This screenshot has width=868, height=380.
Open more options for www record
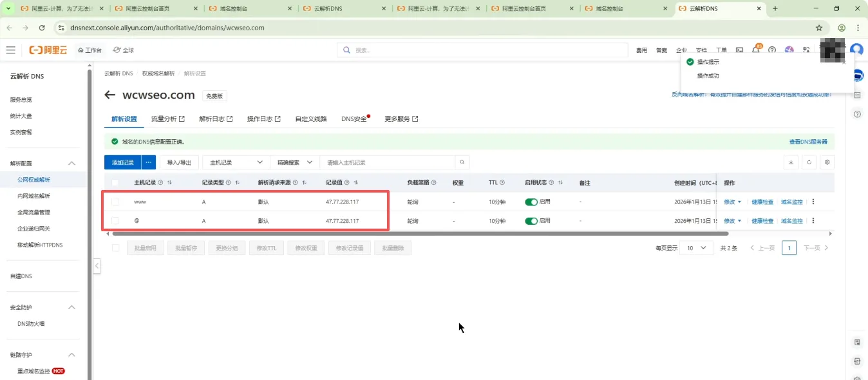(813, 202)
